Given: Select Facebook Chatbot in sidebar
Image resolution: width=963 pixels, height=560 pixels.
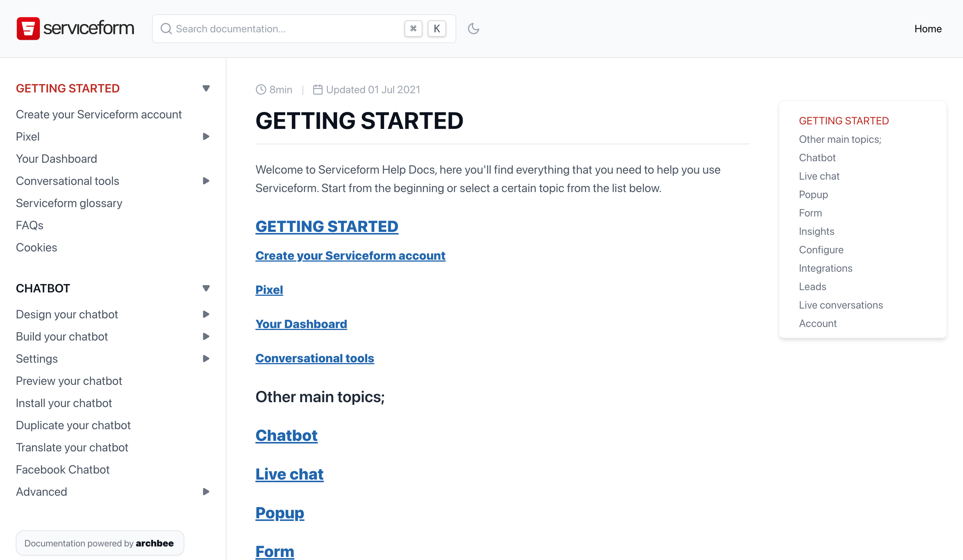Looking at the screenshot, I should pyautogui.click(x=63, y=469).
